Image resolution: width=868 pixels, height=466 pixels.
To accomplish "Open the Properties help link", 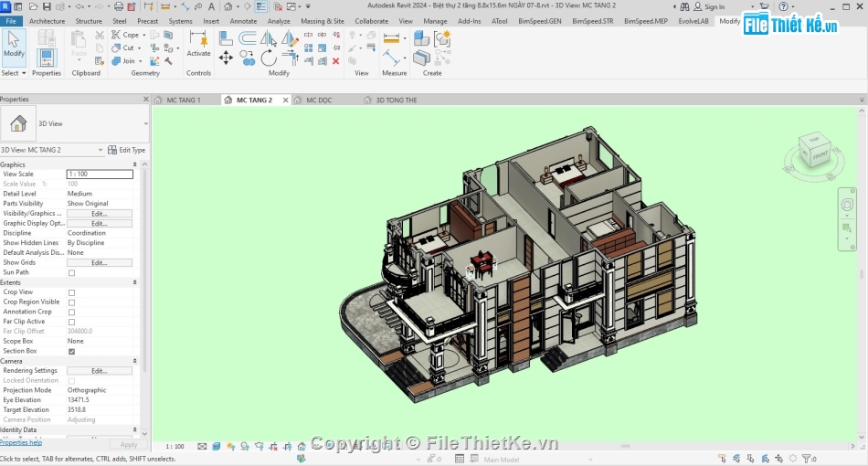I will 21,442.
